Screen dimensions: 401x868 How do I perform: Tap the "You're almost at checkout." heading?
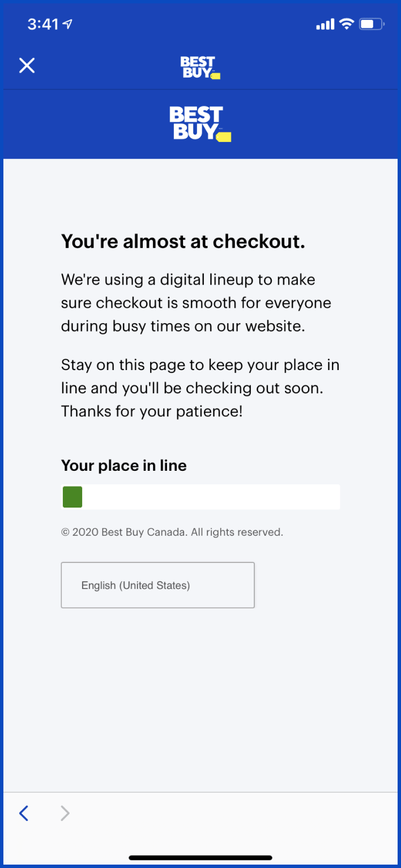[183, 242]
